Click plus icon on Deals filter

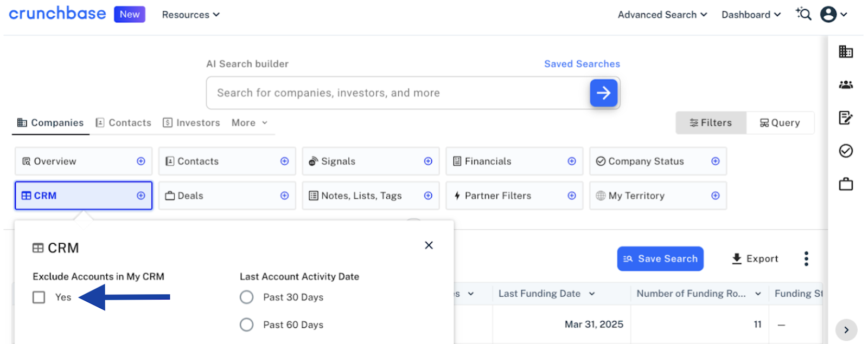pyautogui.click(x=285, y=196)
